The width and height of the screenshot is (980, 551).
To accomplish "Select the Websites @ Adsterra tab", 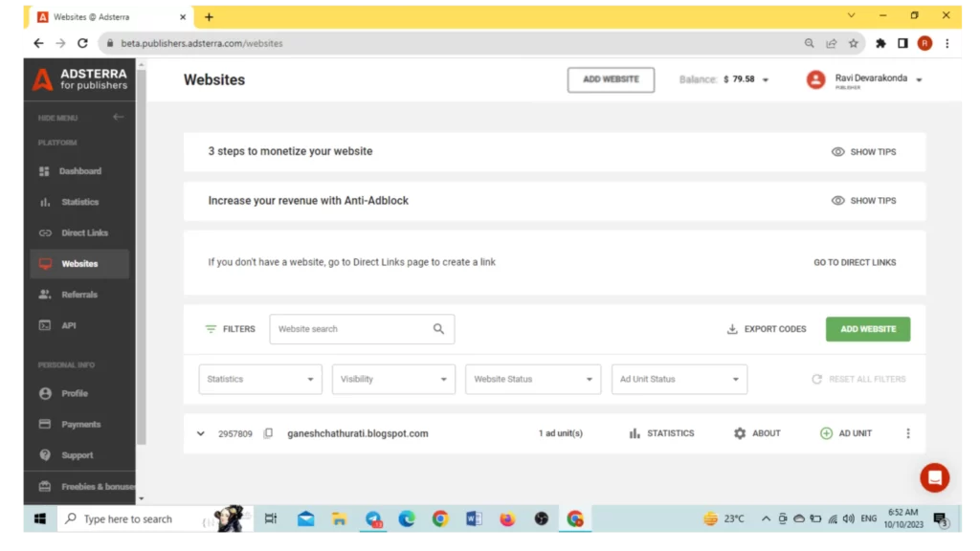I will [x=109, y=17].
